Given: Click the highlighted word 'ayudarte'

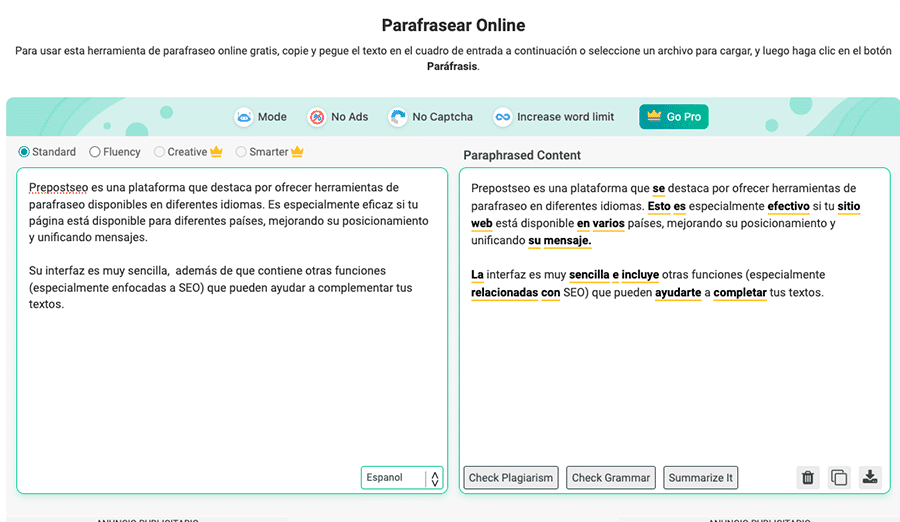Looking at the screenshot, I should point(678,293).
